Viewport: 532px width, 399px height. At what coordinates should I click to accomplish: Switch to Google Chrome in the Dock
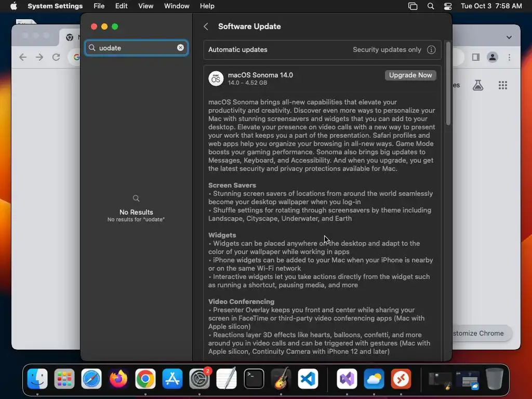145,379
